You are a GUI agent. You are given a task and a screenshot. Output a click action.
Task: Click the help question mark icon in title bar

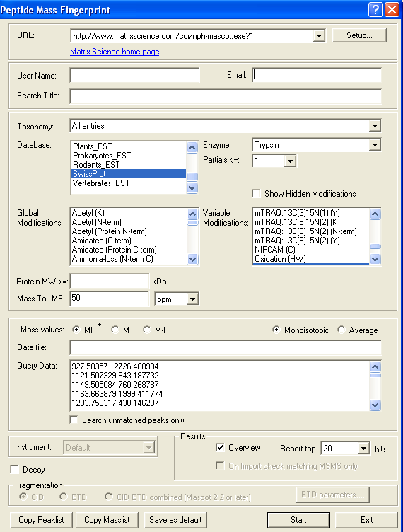pyautogui.click(x=375, y=9)
